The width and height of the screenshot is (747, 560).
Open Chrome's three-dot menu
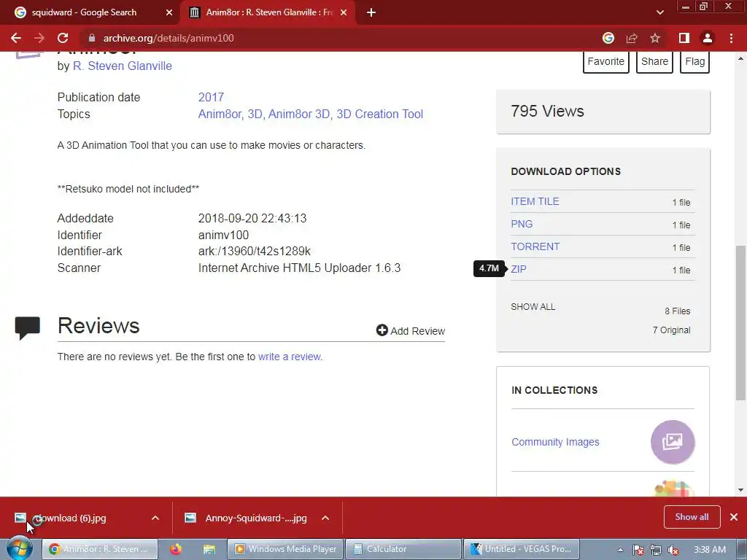tap(731, 38)
